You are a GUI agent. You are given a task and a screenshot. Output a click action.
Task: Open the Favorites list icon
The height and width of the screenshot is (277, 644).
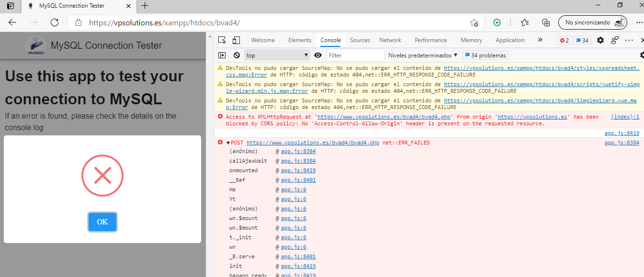click(525, 22)
